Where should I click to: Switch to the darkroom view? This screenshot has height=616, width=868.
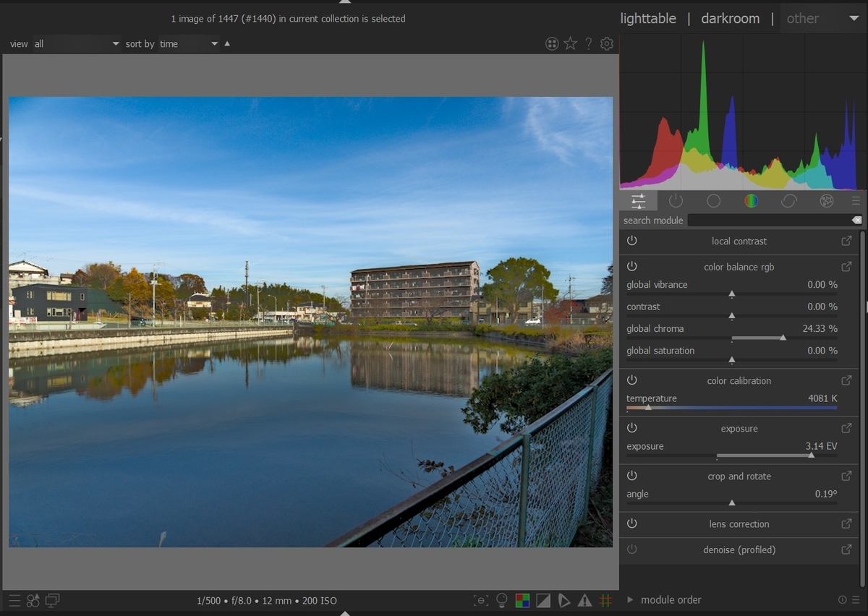click(731, 19)
